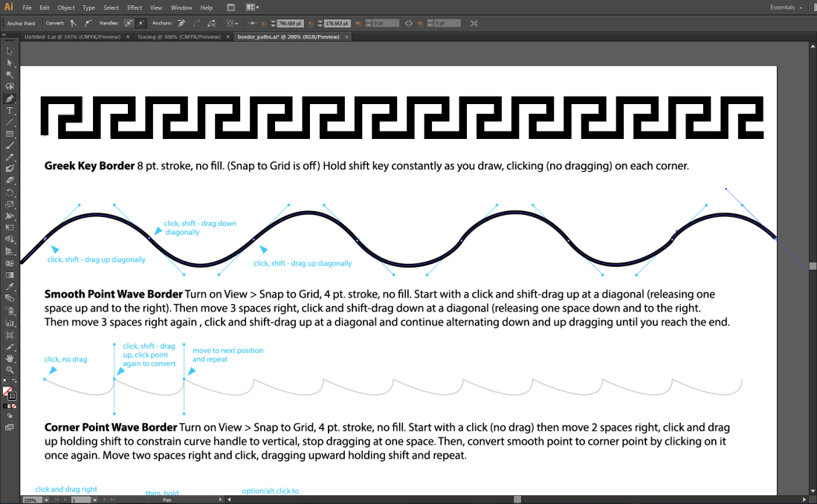The image size is (817, 504).
Task: Switch to the Tracing document tab
Action: click(178, 36)
